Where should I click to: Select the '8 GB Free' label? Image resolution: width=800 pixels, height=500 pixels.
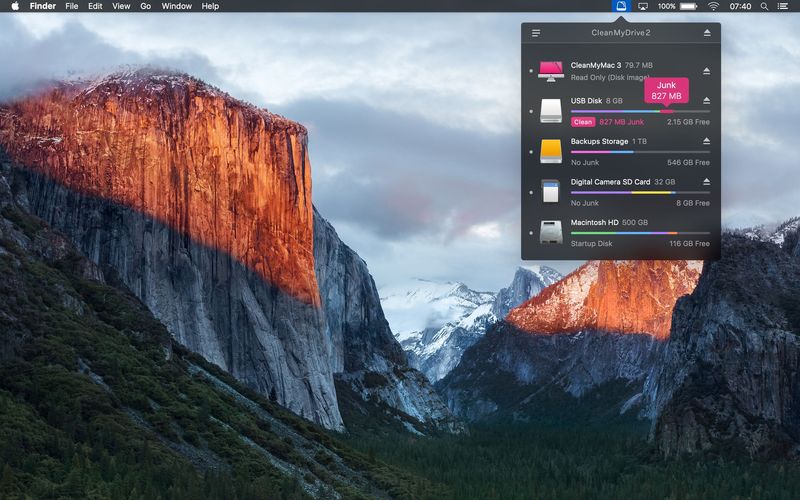tap(693, 203)
